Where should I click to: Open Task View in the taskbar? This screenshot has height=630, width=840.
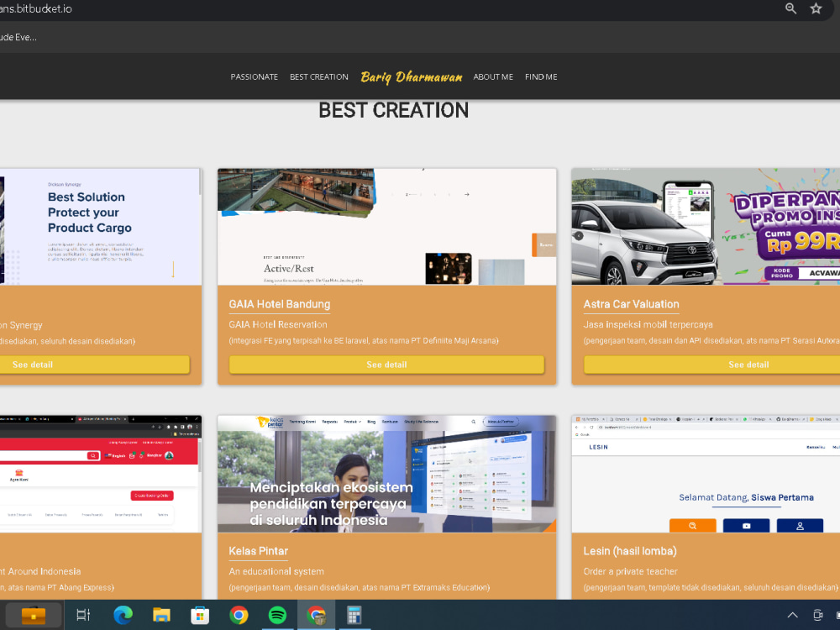pos(83,615)
